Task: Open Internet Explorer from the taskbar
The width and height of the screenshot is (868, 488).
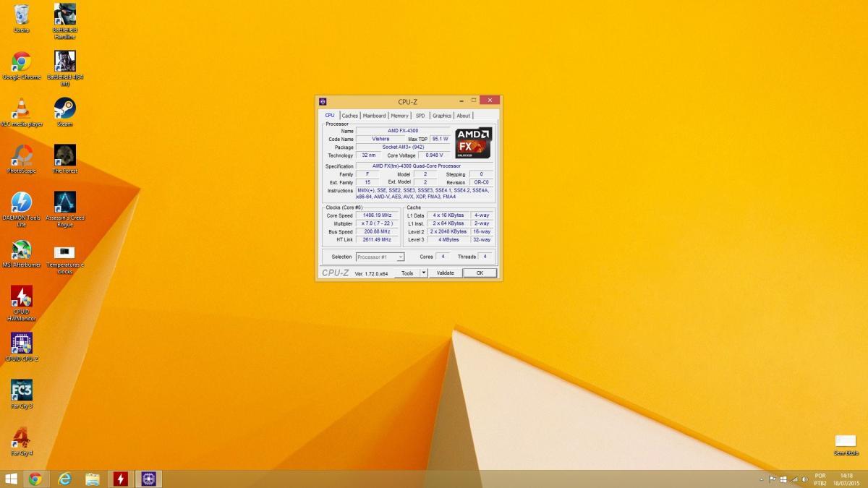Action: pos(64,479)
